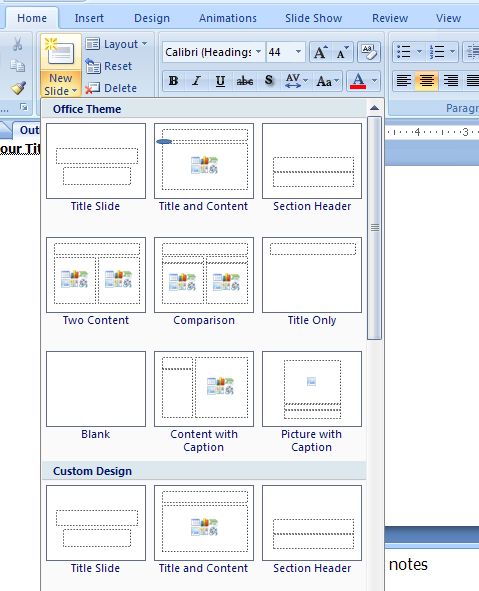This screenshot has width=479, height=591.
Task: Click the gallery scroll up arrow
Action: [375, 108]
